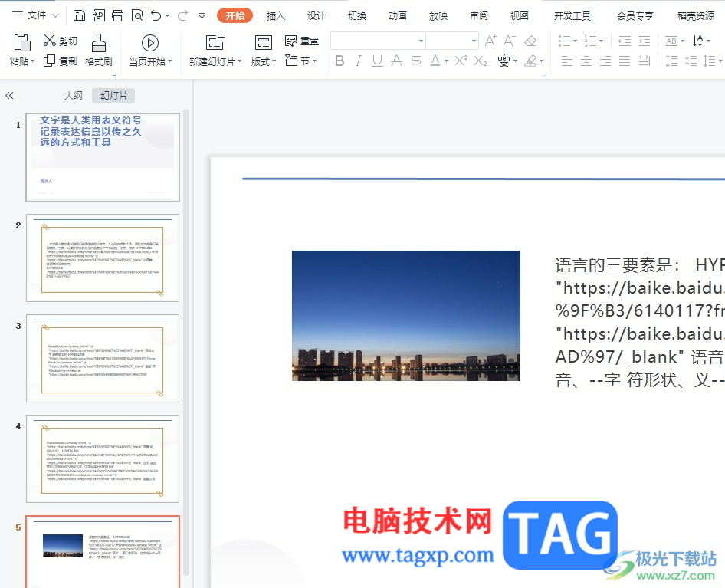Toggle Italic formatting

pyautogui.click(x=359, y=61)
